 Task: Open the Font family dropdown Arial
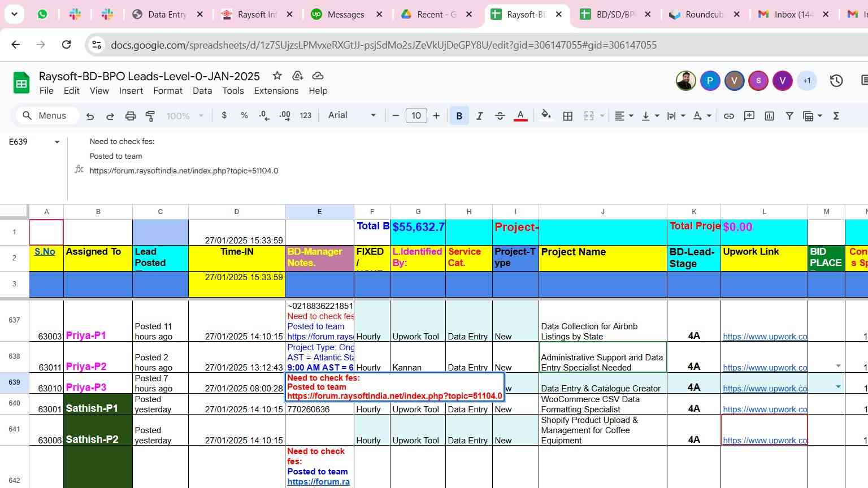click(x=351, y=115)
